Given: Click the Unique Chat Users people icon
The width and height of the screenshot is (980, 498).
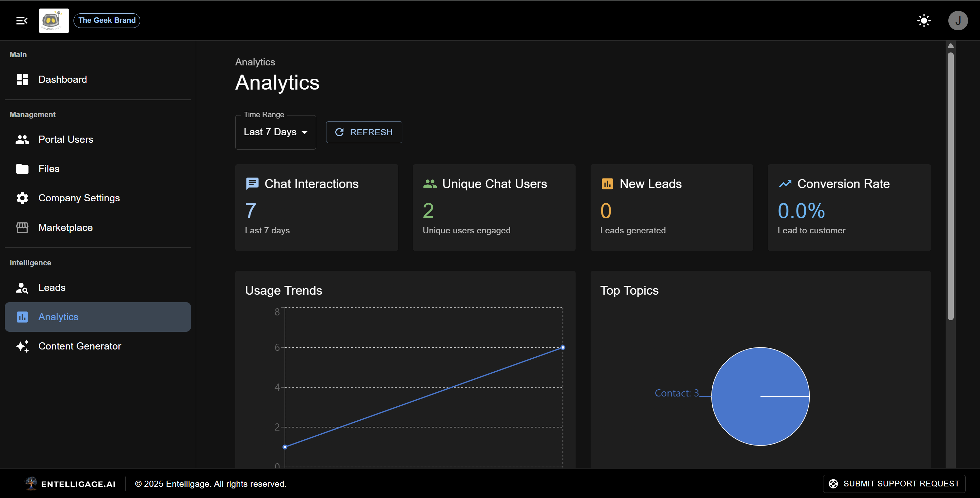Looking at the screenshot, I should tap(430, 184).
